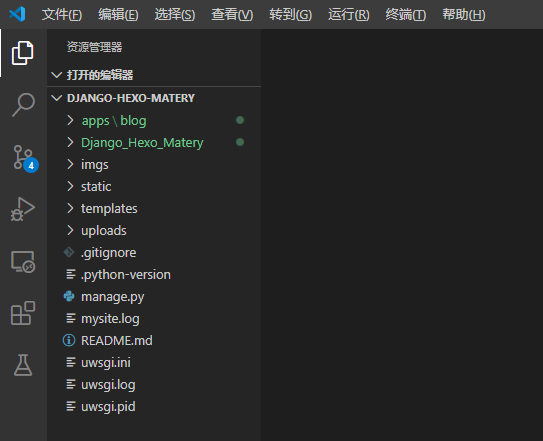Click the file icon beside .python-version
This screenshot has width=543, height=441.
pyautogui.click(x=71, y=274)
